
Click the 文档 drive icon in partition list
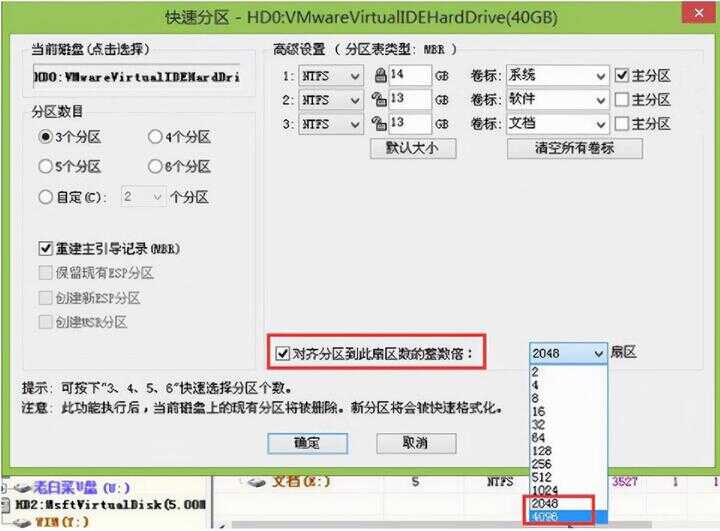(x=255, y=481)
